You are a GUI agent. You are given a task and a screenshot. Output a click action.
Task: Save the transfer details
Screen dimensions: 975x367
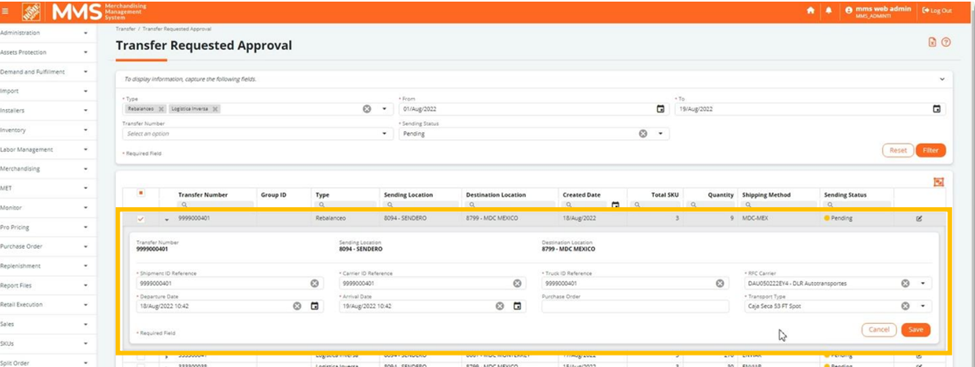(x=915, y=330)
